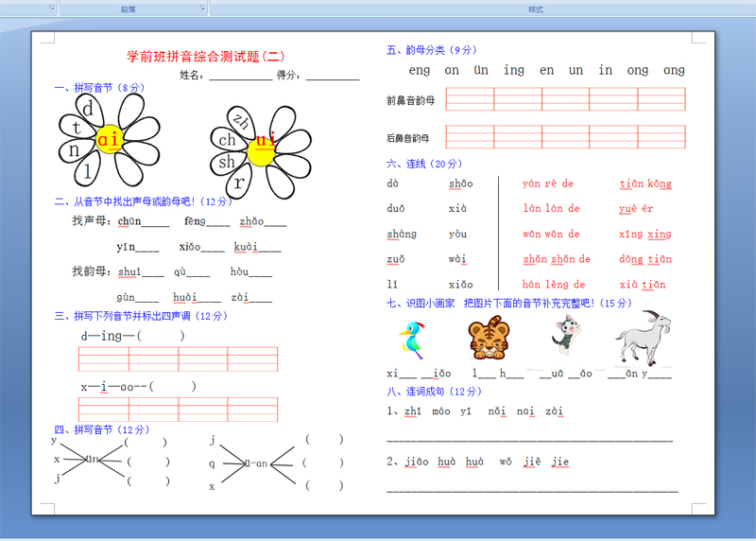
Task: Click the 'd' petal of the ai flower
Action: pyautogui.click(x=88, y=109)
